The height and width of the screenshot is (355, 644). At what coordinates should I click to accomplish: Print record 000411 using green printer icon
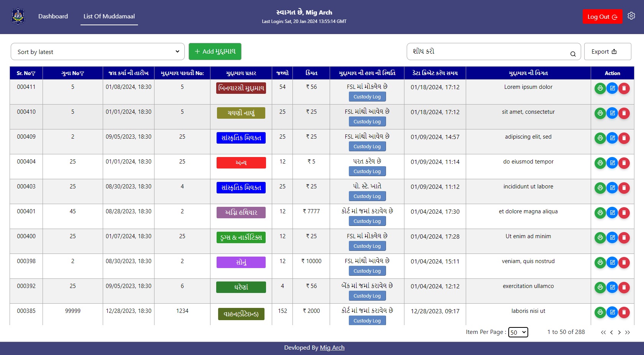click(x=600, y=88)
